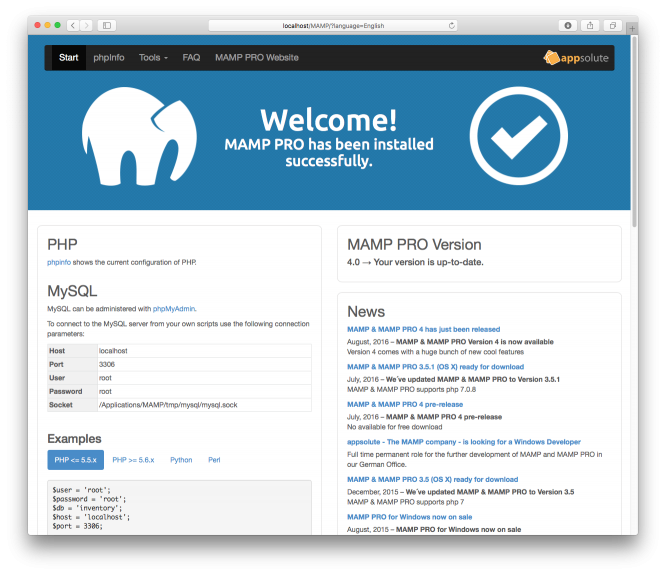Viewport: 666px width, 575px height.
Task: Click the $db = 'inventory' code line
Action: point(87,508)
